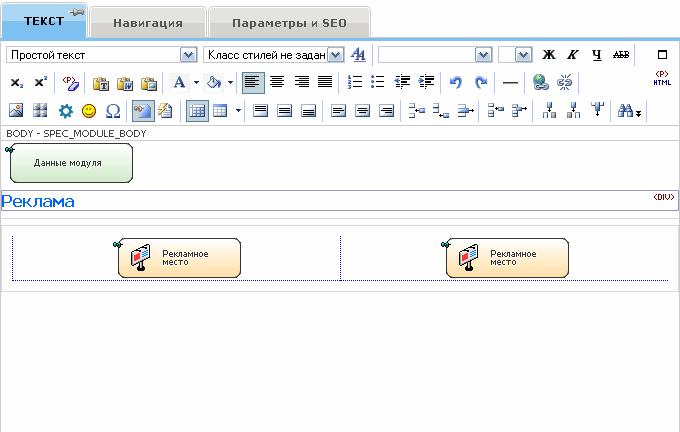Insert special character with Omega icon
This screenshot has width=680, height=432.
point(112,110)
